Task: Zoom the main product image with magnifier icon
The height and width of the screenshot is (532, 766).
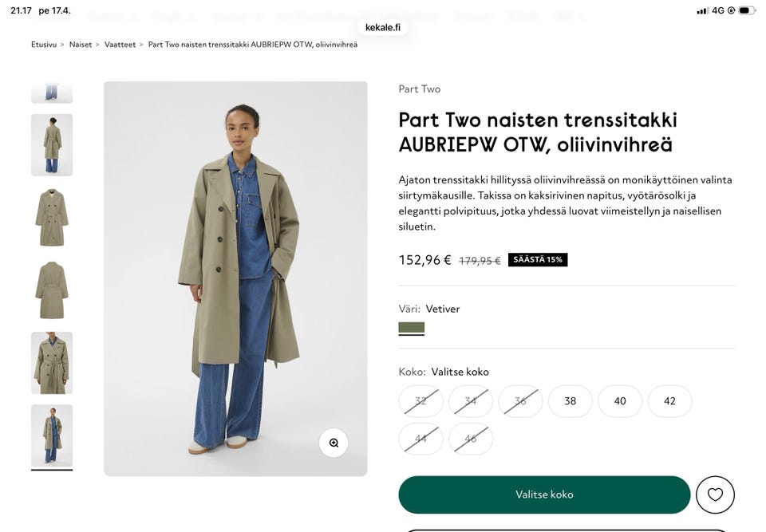Action: [334, 443]
